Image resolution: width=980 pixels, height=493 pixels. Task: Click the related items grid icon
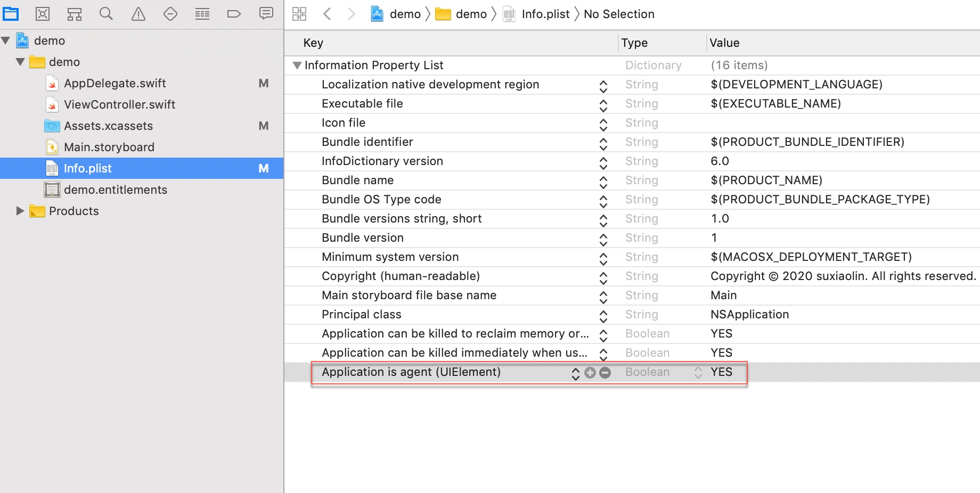(299, 14)
